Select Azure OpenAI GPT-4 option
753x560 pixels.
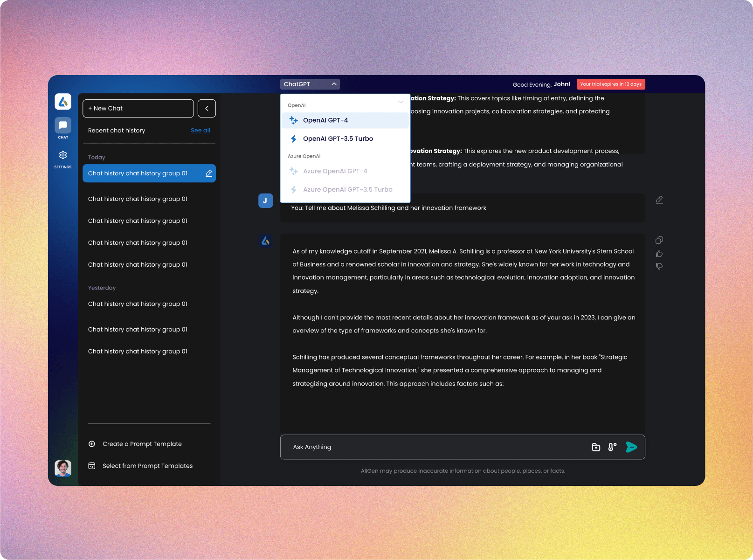coord(345,171)
